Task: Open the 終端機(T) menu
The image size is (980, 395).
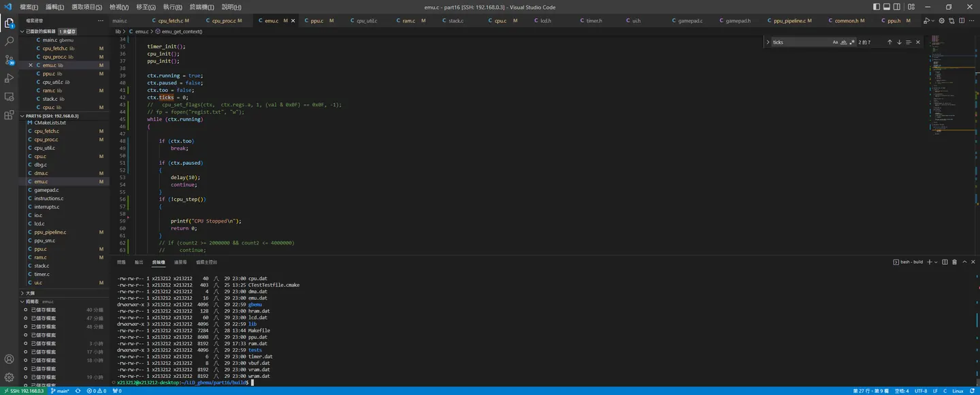Action: [x=201, y=7]
